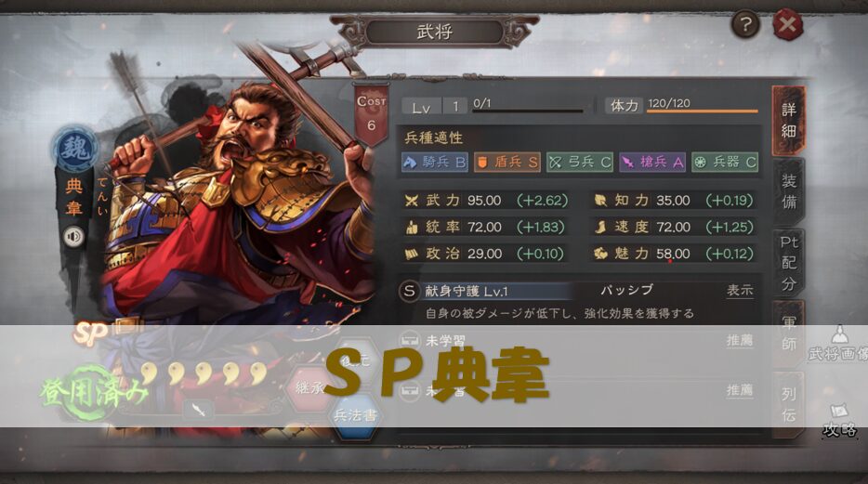Screen dimensions: 868x484
Task: Click 推薦 for the second skill slot
Action: (740, 390)
